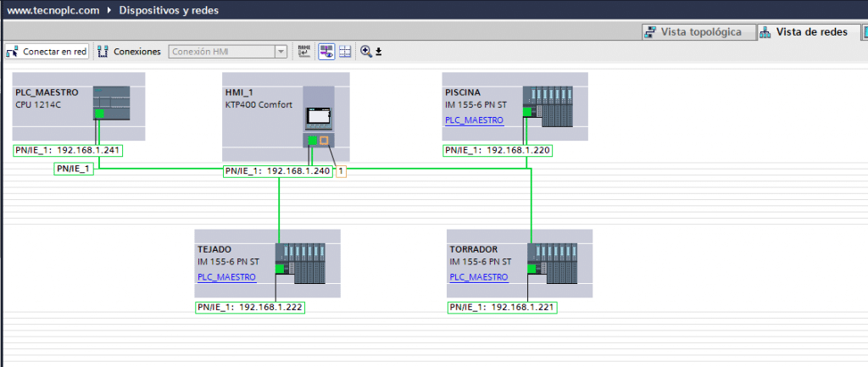The width and height of the screenshot is (868, 367).
Task: Click the breadcrumb arrow after www.tecnoplc.com
Action: pyautogui.click(x=109, y=10)
